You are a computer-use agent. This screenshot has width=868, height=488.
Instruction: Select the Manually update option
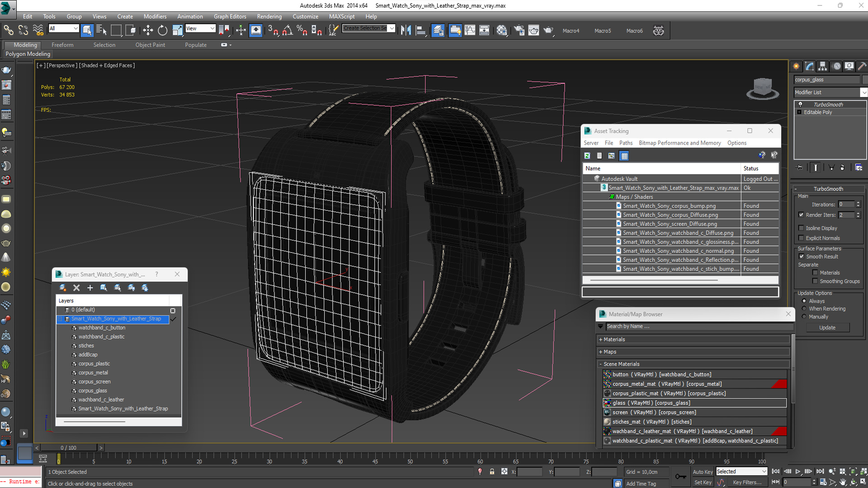pyautogui.click(x=804, y=317)
